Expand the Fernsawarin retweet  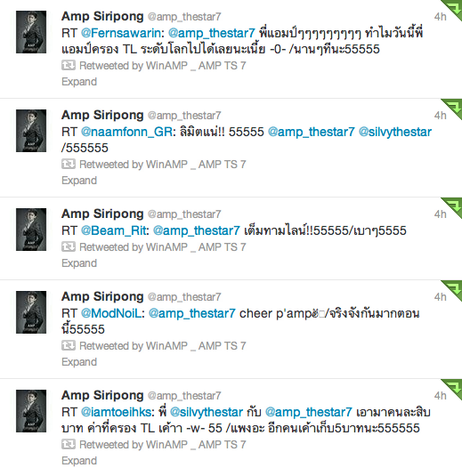79,82
